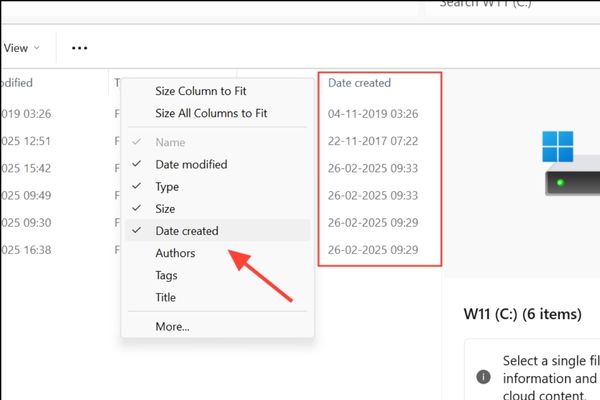
Task: Toggle off the Size column option
Action: click(x=165, y=209)
